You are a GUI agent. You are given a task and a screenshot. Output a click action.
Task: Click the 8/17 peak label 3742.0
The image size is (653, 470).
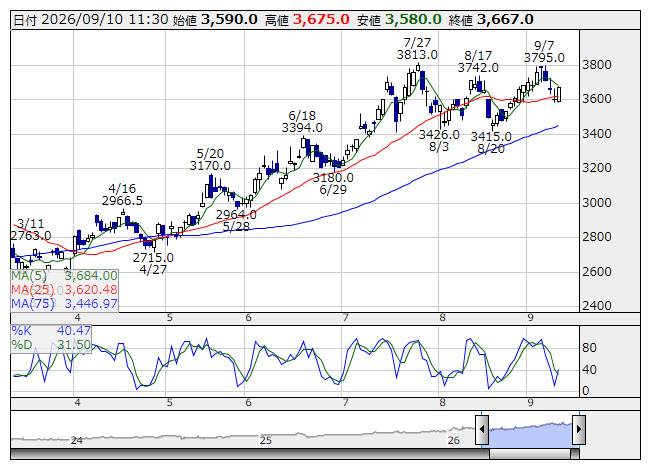pos(478,67)
